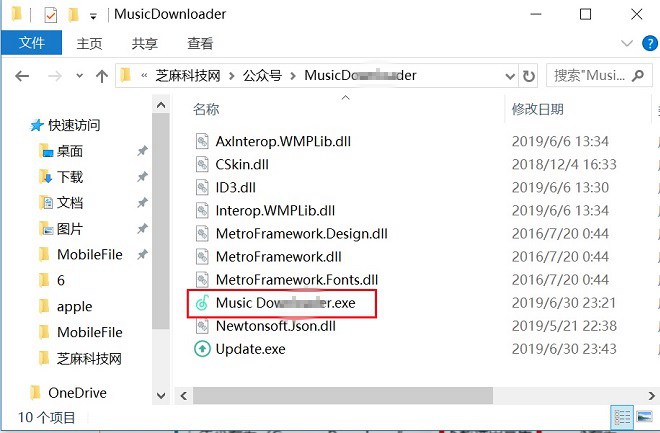This screenshot has height=433, width=660.
Task: Sort files by 修改日期 column
Action: pyautogui.click(x=538, y=109)
